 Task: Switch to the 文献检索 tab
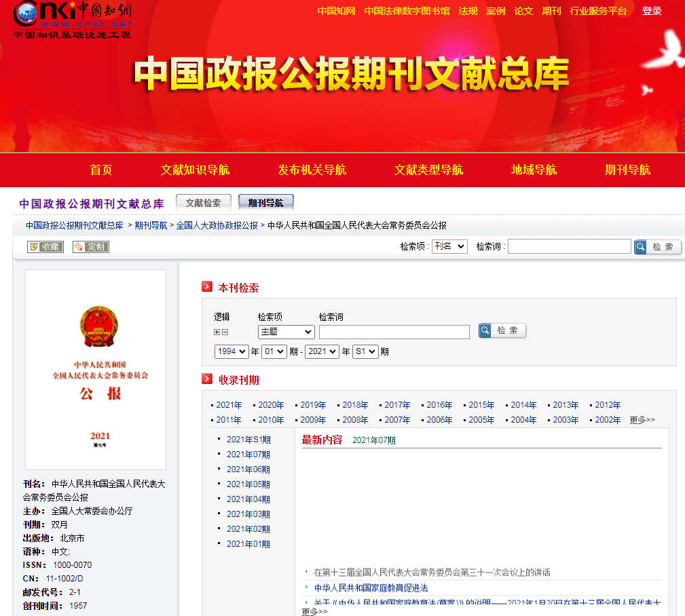(203, 202)
